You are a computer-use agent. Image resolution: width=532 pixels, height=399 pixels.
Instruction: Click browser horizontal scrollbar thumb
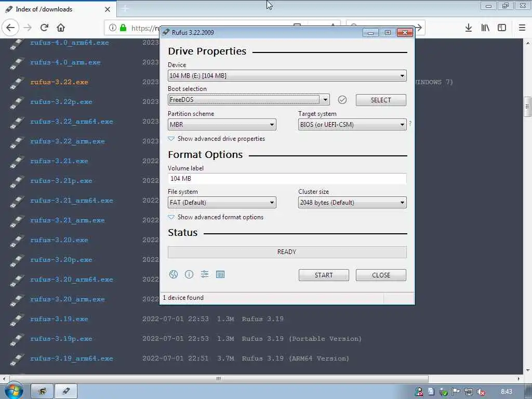[x=219, y=379]
